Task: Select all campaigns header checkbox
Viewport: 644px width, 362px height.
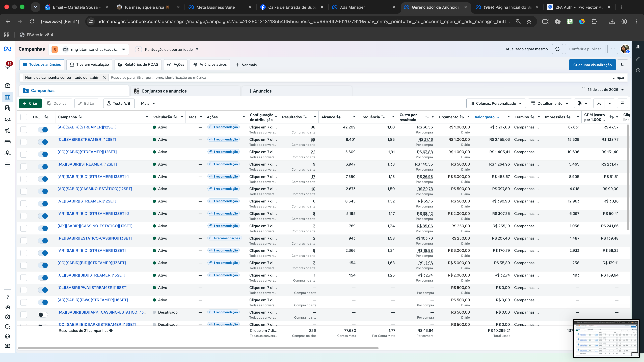Action: 23,117
